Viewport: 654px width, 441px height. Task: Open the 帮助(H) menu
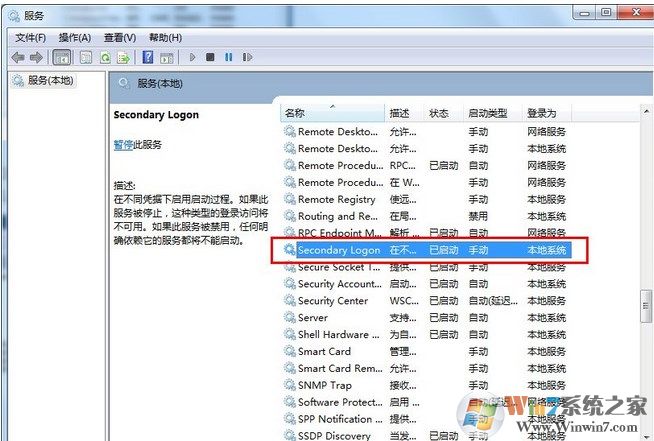pos(165,38)
